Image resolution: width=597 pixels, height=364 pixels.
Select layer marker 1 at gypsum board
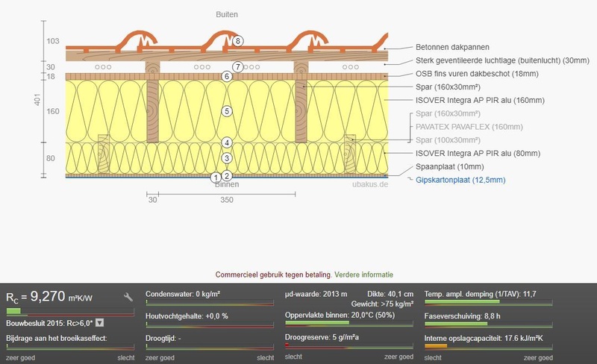pos(216,178)
